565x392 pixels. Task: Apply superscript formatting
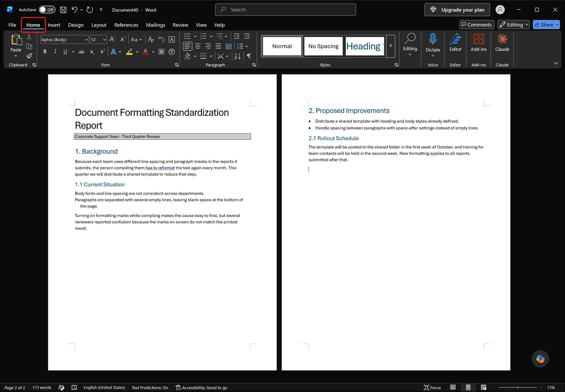[102, 52]
